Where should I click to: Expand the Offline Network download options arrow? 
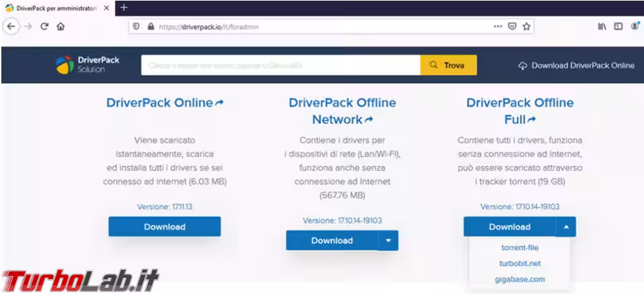pos(388,240)
